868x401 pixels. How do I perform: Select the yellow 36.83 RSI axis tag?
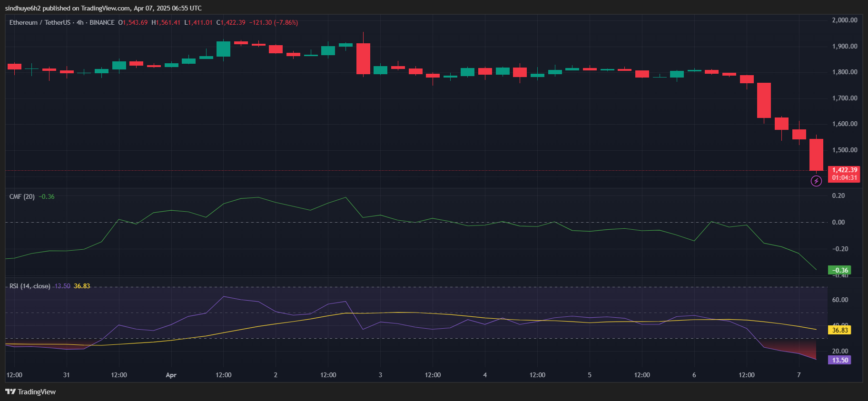pyautogui.click(x=839, y=330)
